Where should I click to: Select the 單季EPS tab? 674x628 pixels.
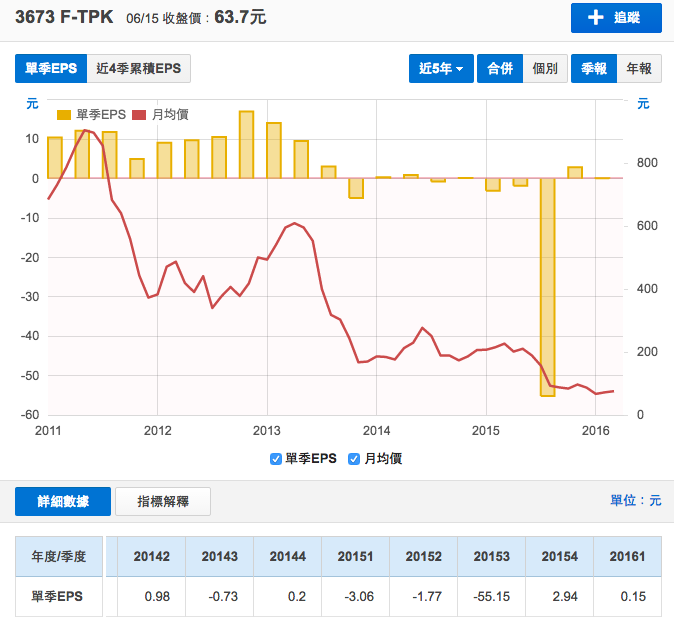51,68
